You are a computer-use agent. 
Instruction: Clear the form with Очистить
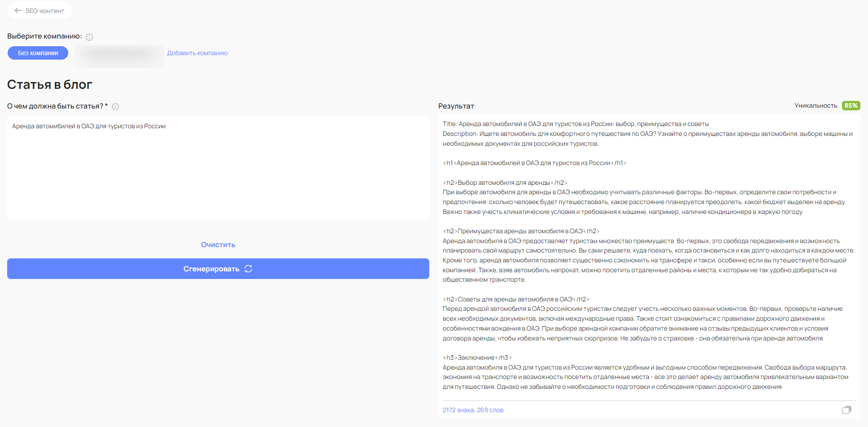click(x=218, y=244)
